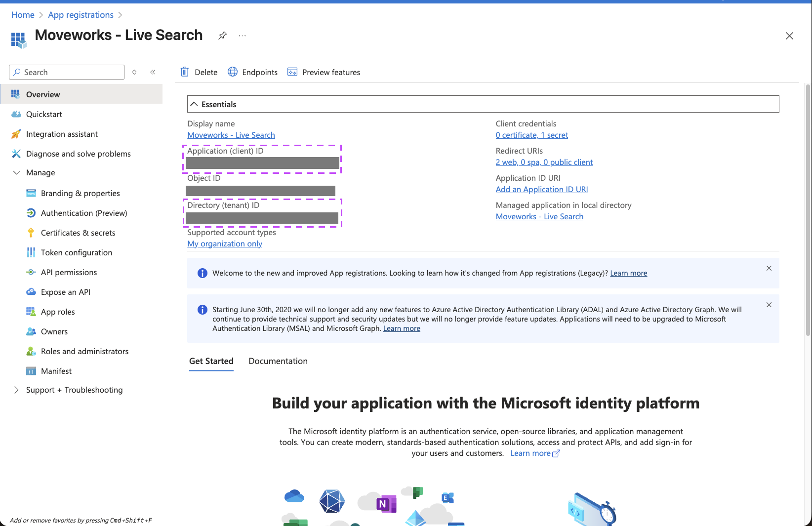Pin the Moveworks - Live Search page
812x526 pixels.
(223, 36)
